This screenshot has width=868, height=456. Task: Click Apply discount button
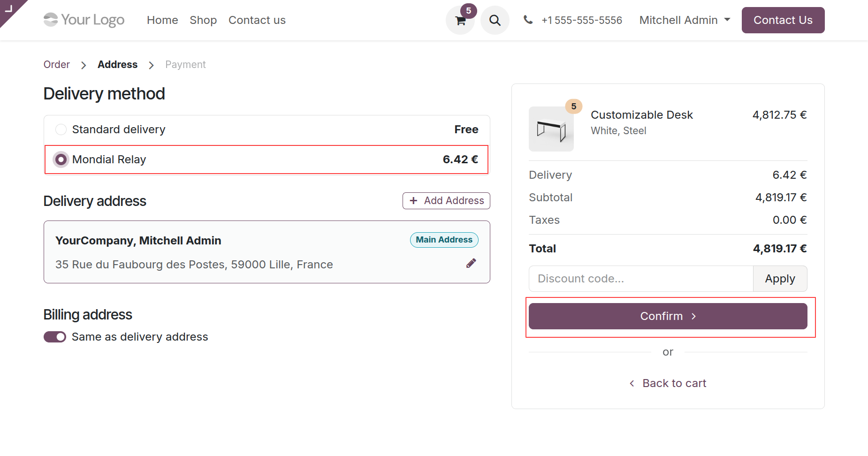click(x=780, y=279)
